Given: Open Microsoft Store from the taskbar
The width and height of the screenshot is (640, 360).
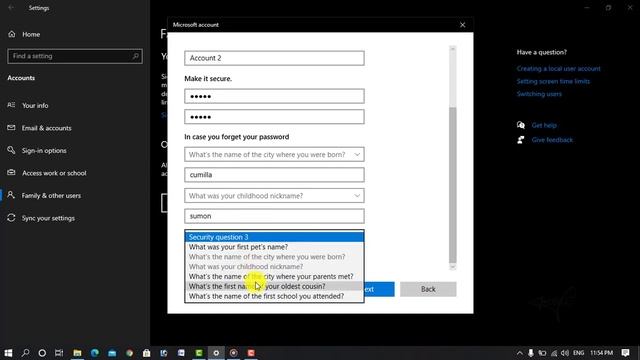Looking at the screenshot, I should click(x=147, y=353).
